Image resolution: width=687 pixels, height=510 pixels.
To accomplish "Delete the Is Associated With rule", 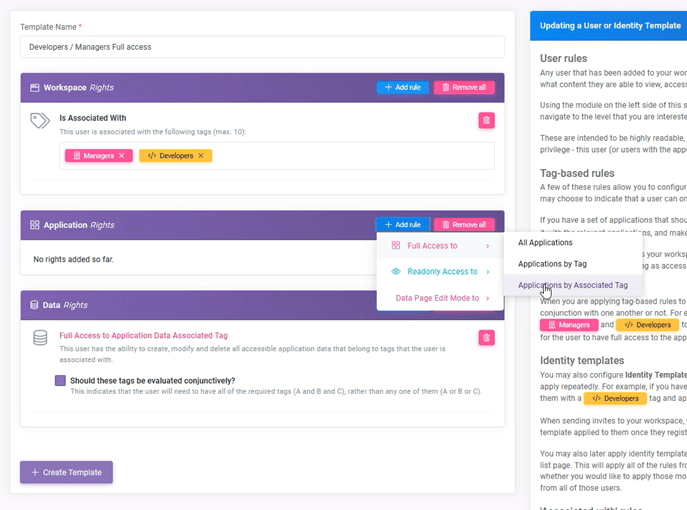I will click(486, 120).
